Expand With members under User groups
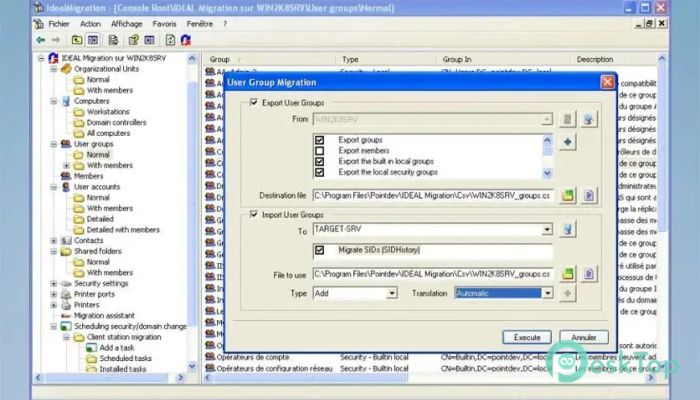 tap(67, 166)
